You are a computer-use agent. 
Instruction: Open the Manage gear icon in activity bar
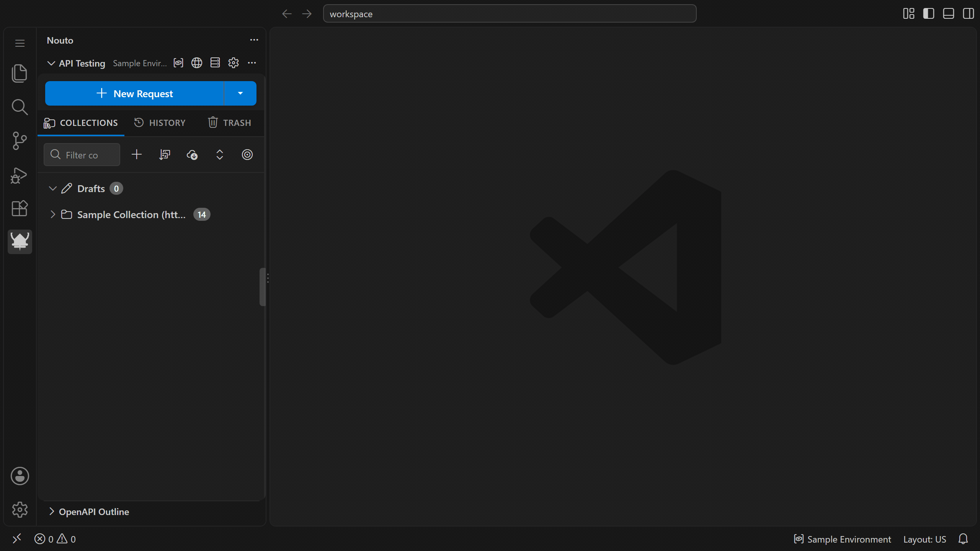click(x=20, y=510)
